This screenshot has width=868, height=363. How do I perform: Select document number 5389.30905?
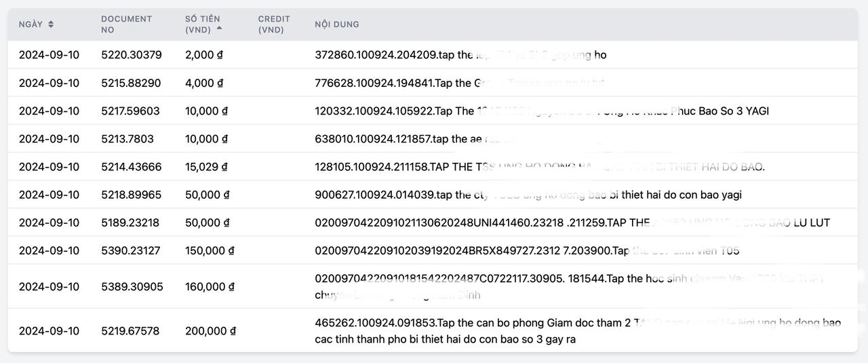[x=132, y=286]
